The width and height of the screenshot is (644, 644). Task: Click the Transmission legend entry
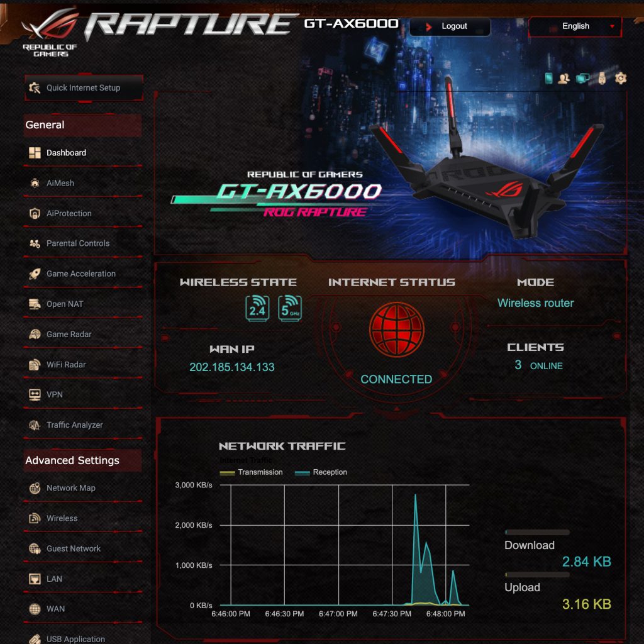coord(252,472)
